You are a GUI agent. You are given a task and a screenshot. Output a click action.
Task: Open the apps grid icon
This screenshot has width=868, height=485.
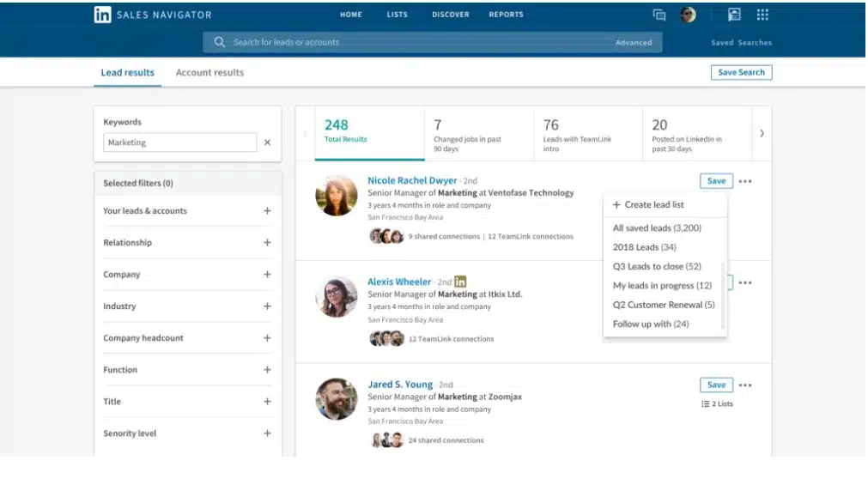(x=762, y=15)
